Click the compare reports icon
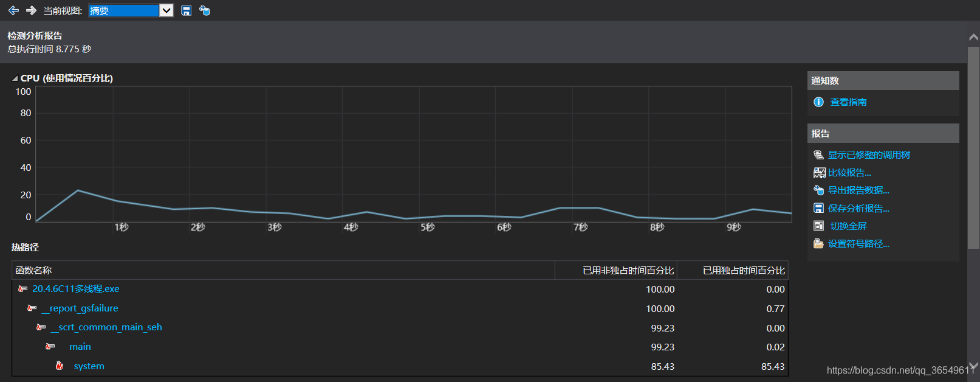This screenshot has height=382, width=980. 819,173
